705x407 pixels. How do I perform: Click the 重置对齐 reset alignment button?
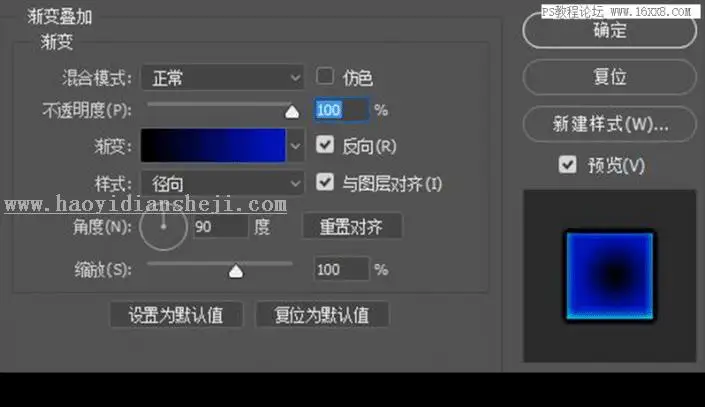click(352, 226)
